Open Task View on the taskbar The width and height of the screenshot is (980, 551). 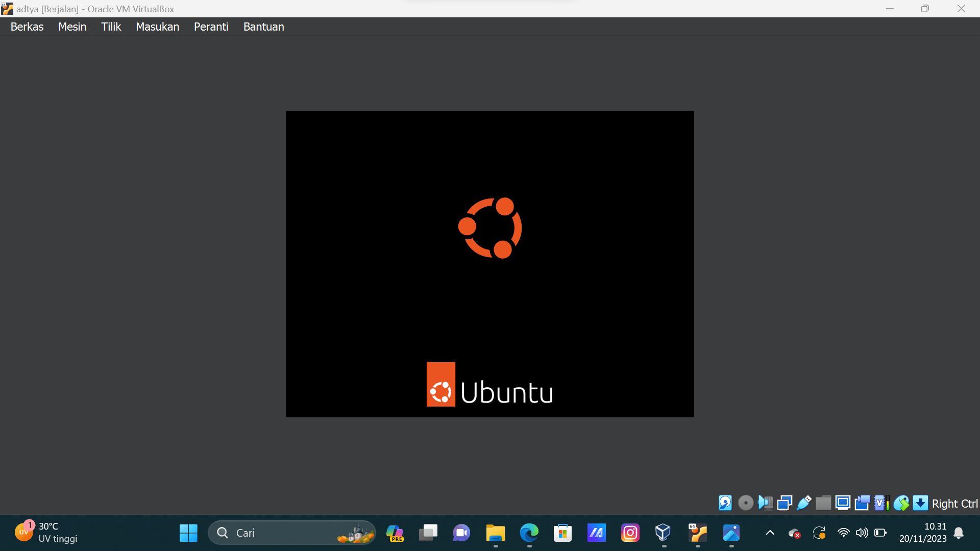[428, 533]
